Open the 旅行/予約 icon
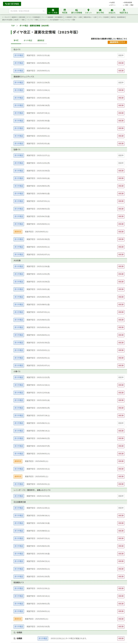 point(100,10)
